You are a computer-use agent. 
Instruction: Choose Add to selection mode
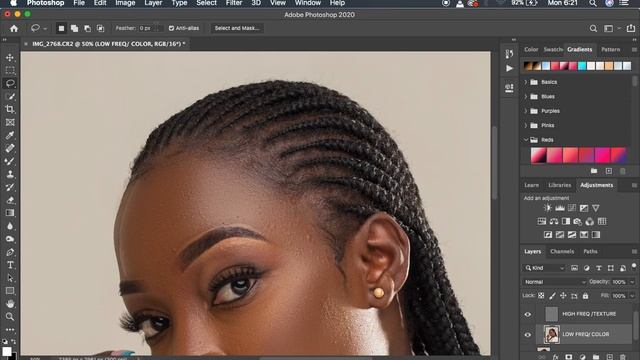click(74, 28)
